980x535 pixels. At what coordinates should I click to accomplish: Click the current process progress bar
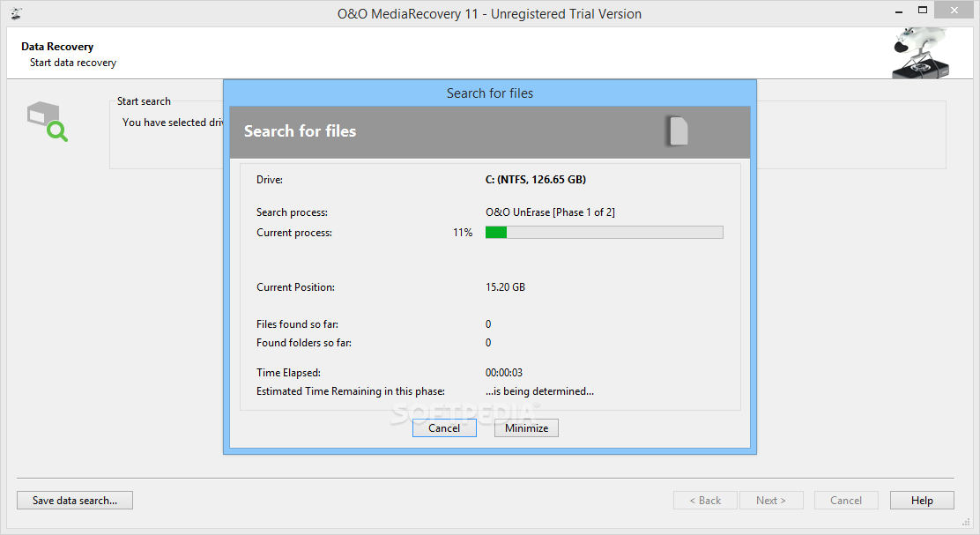[x=605, y=233]
